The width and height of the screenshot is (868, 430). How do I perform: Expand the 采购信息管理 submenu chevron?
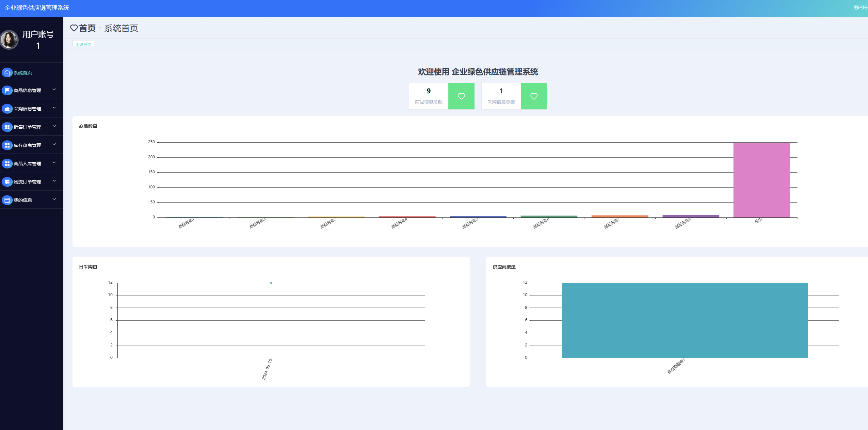[x=54, y=108]
